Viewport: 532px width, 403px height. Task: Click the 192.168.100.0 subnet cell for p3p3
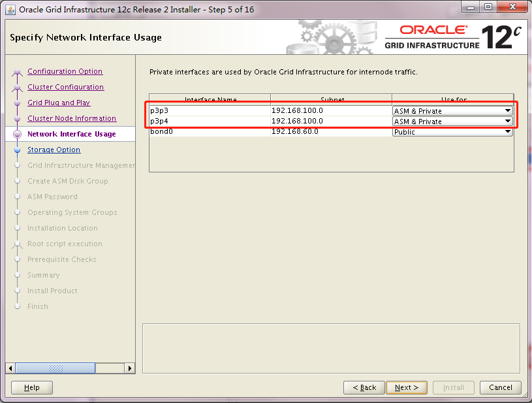click(331, 110)
